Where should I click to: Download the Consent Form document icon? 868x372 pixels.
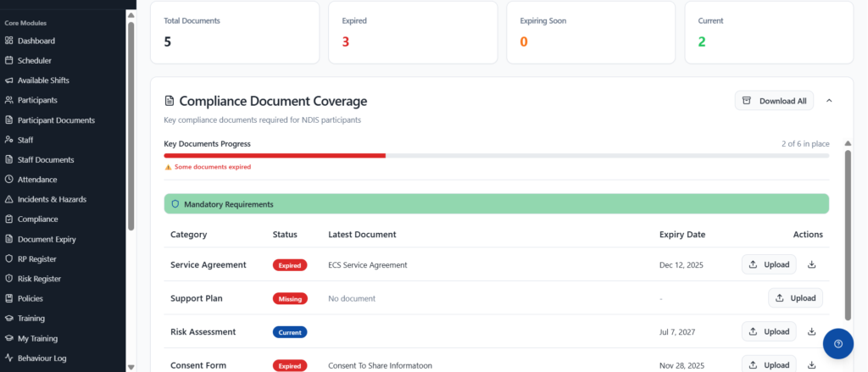point(811,365)
